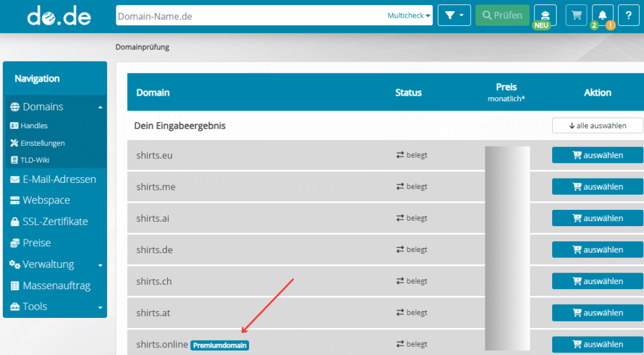This screenshot has width=644, height=355.
Task: Click the Status column header
Action: tap(408, 92)
